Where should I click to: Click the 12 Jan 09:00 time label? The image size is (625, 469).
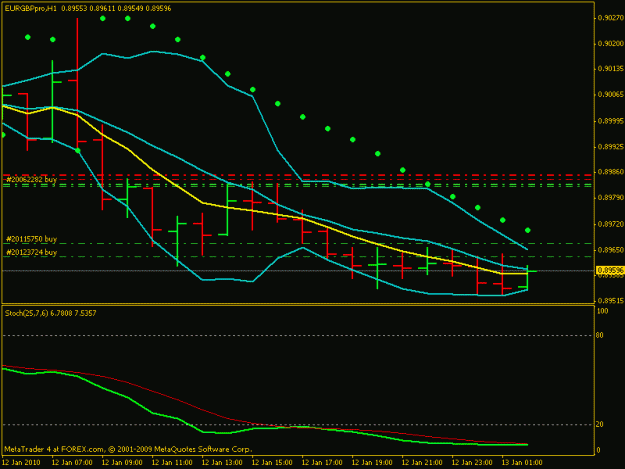pos(122,463)
